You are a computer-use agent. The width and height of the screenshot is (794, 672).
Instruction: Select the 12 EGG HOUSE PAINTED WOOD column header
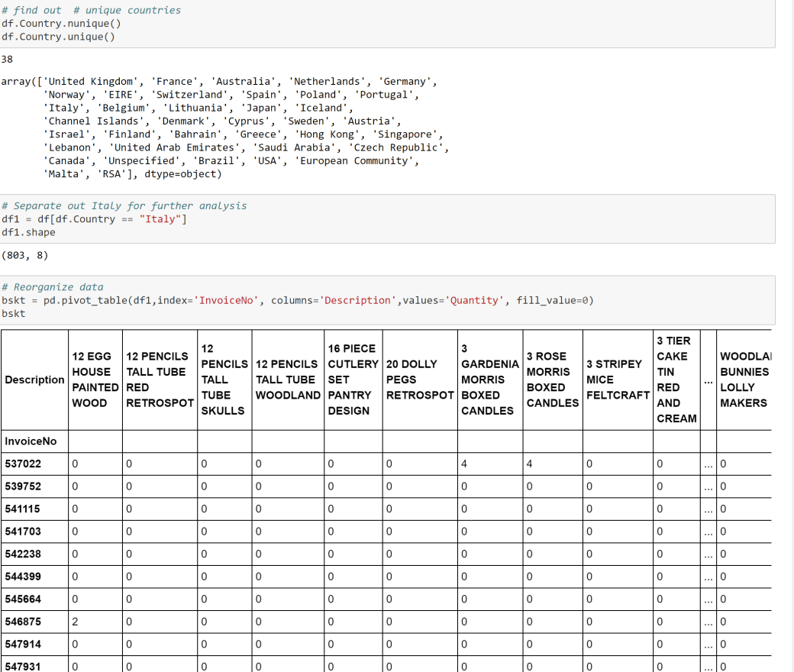point(95,380)
